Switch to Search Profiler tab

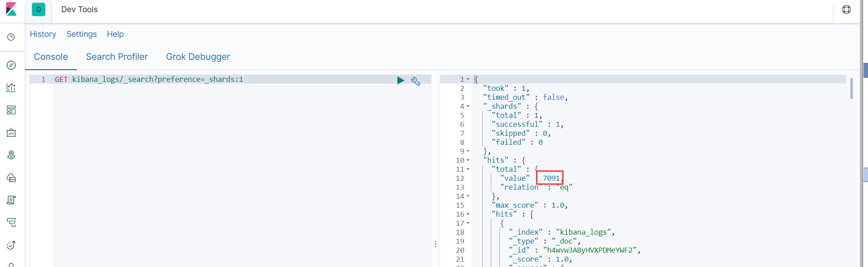[x=117, y=57]
